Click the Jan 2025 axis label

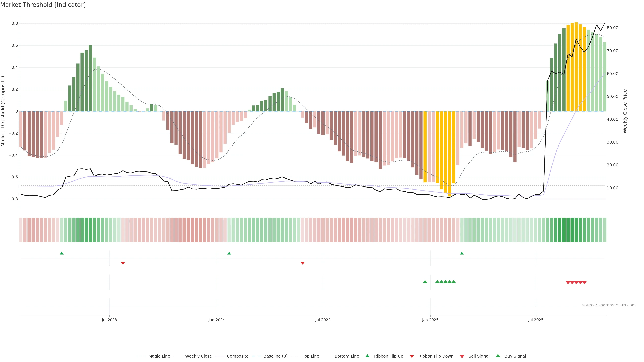430,320
